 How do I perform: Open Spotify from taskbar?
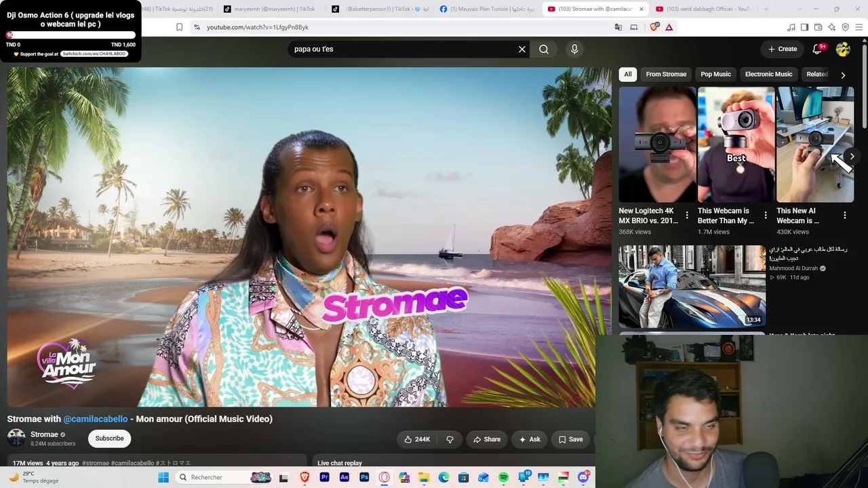(x=504, y=477)
